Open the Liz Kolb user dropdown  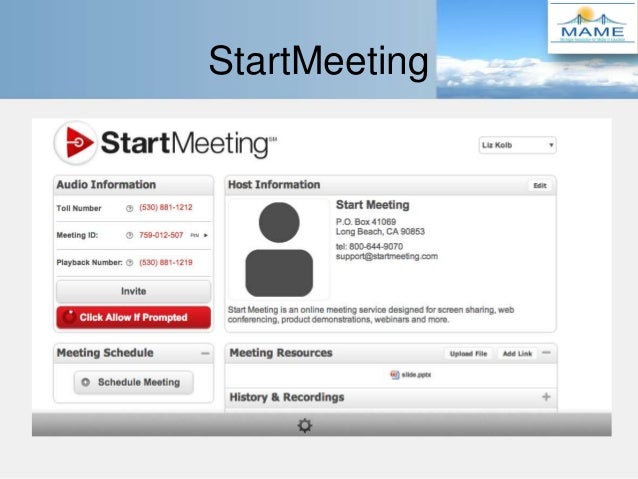click(518, 145)
